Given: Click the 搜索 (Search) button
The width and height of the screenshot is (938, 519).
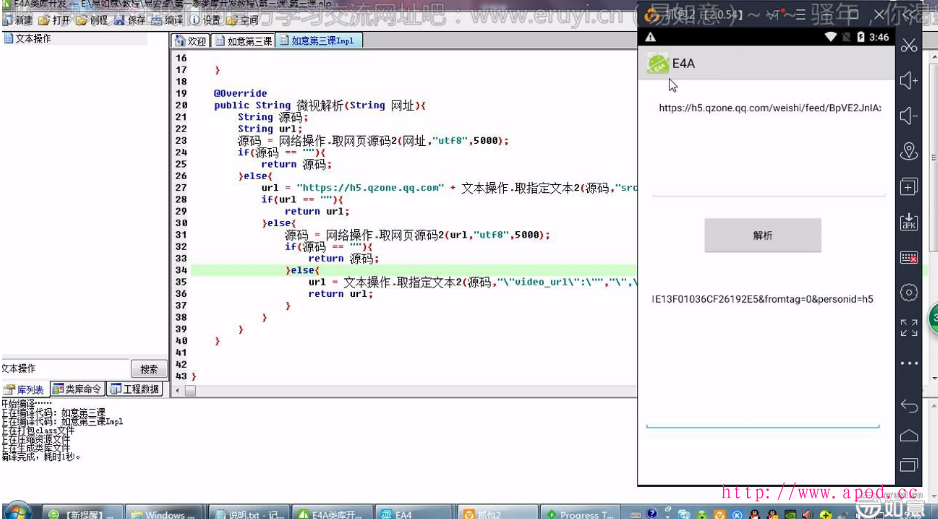Looking at the screenshot, I should 148,369.
